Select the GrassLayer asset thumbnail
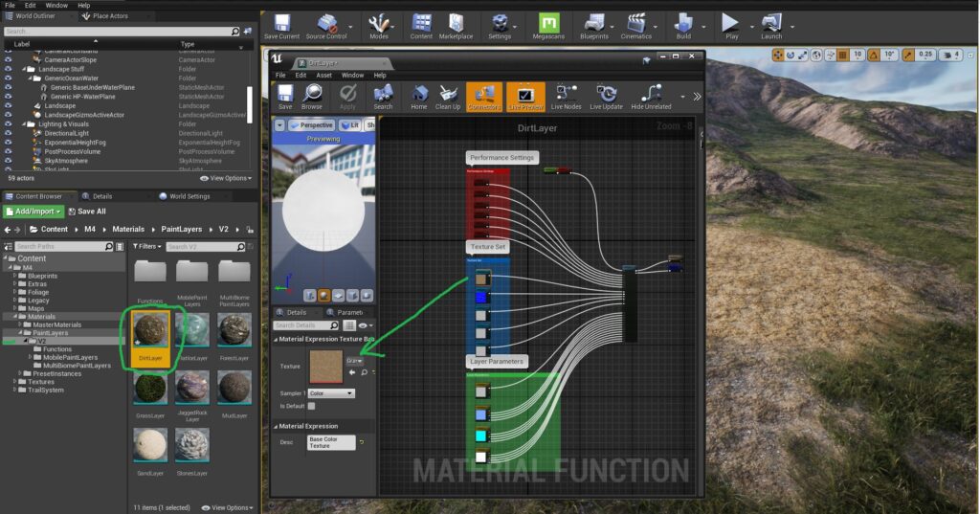The image size is (980, 514). pyautogui.click(x=150, y=389)
